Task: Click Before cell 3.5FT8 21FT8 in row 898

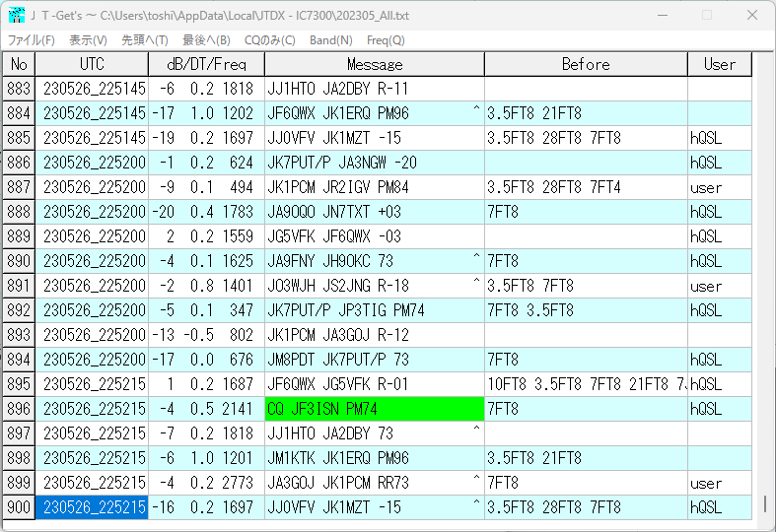Action: click(586, 458)
